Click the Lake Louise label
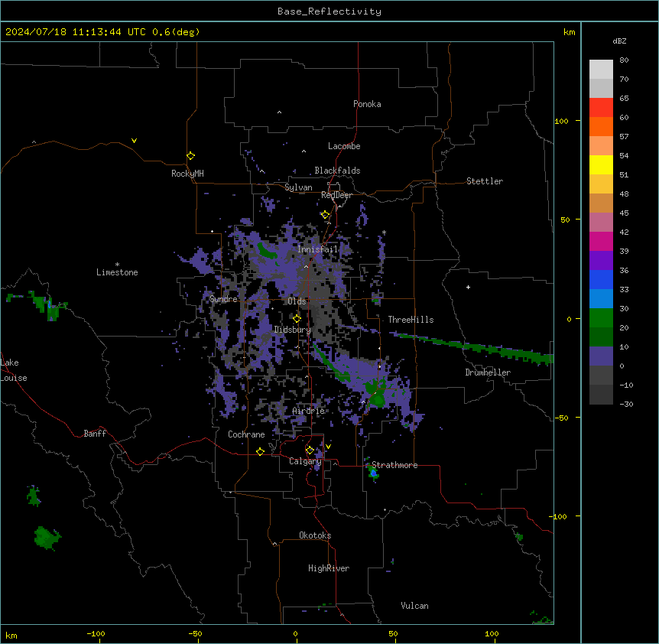The width and height of the screenshot is (659, 644). click(12, 370)
